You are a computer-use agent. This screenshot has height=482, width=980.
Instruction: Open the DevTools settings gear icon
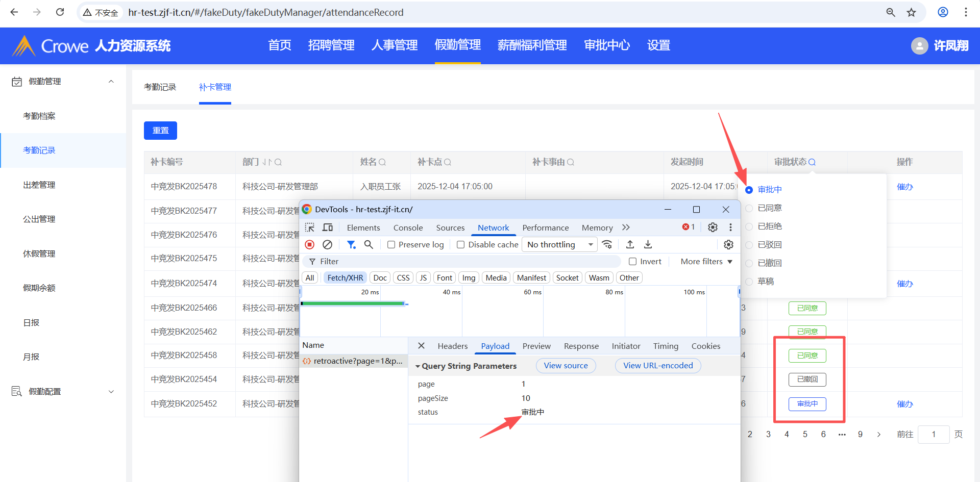click(x=713, y=227)
